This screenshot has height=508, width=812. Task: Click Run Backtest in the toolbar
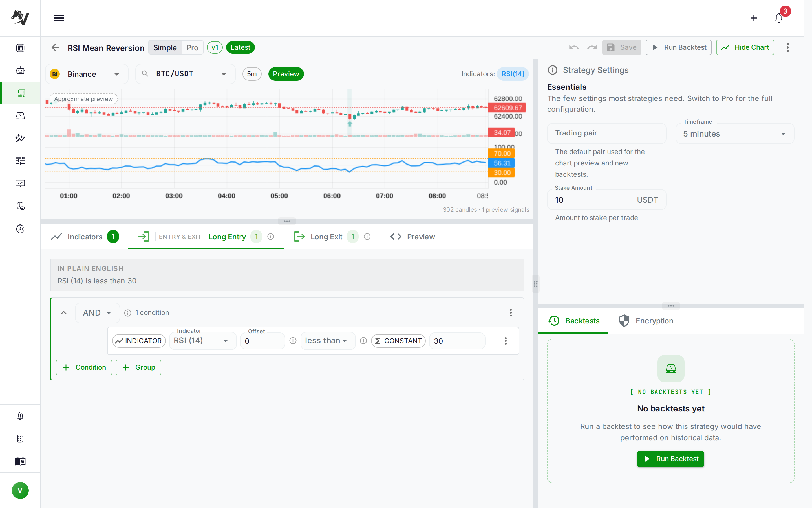tap(678, 47)
